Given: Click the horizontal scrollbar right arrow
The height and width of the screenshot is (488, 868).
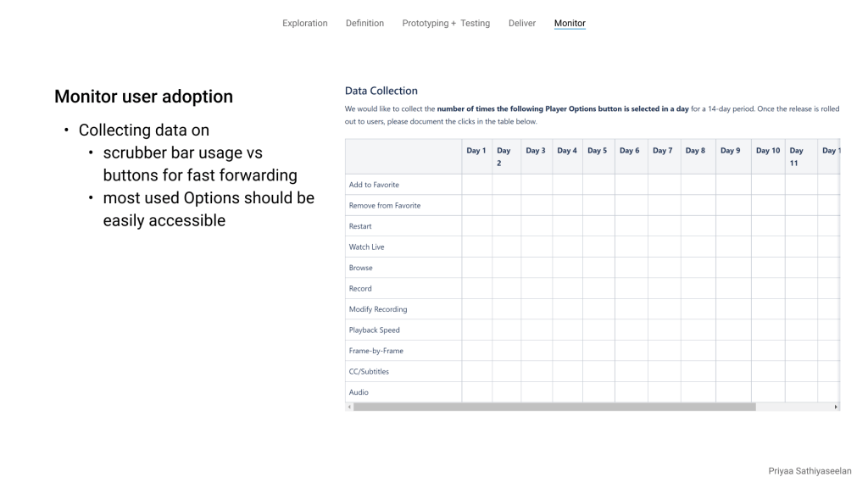Looking at the screenshot, I should (836, 407).
